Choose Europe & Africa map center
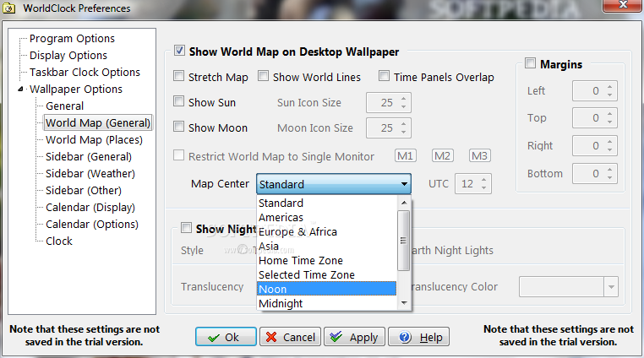 [x=327, y=231]
